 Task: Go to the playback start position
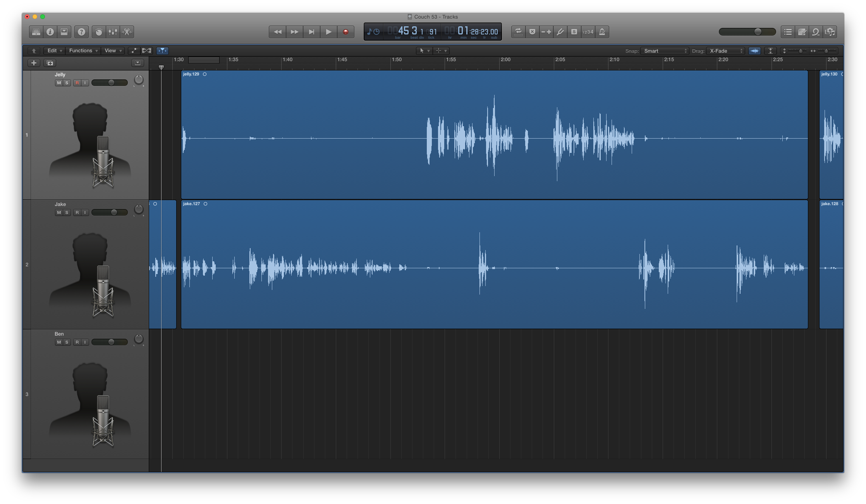point(311,32)
